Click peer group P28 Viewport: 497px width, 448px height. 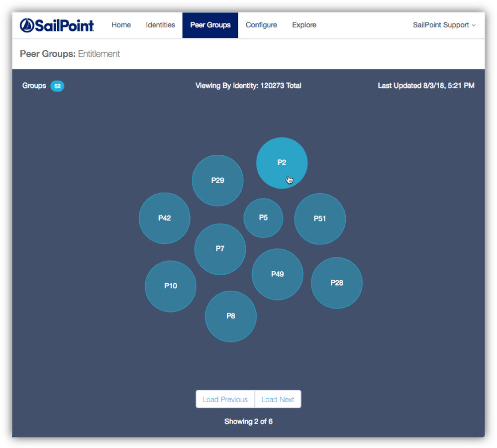point(336,283)
